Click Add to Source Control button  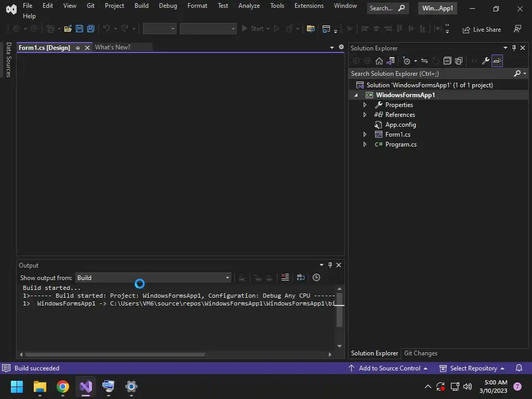(x=388, y=368)
